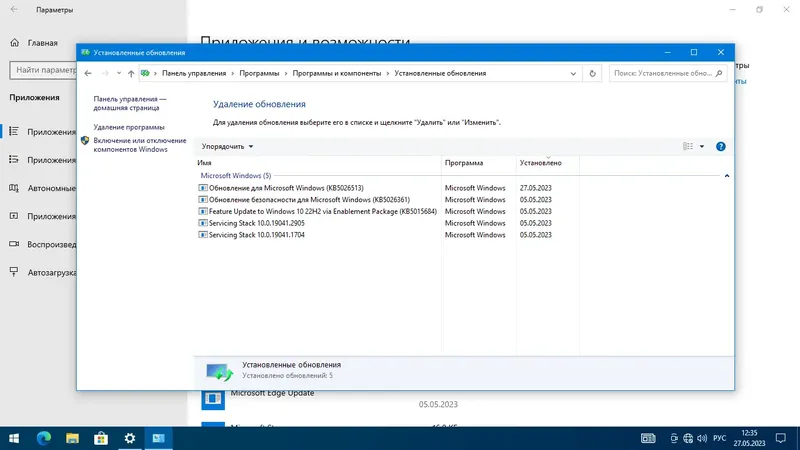800x450 pixels.
Task: Collapse the Microsoft Windows (5) group
Action: [x=727, y=176]
